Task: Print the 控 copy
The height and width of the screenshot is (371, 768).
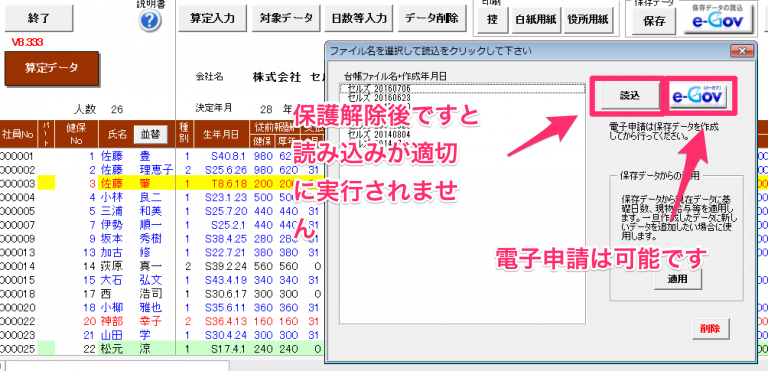Action: 492,20
